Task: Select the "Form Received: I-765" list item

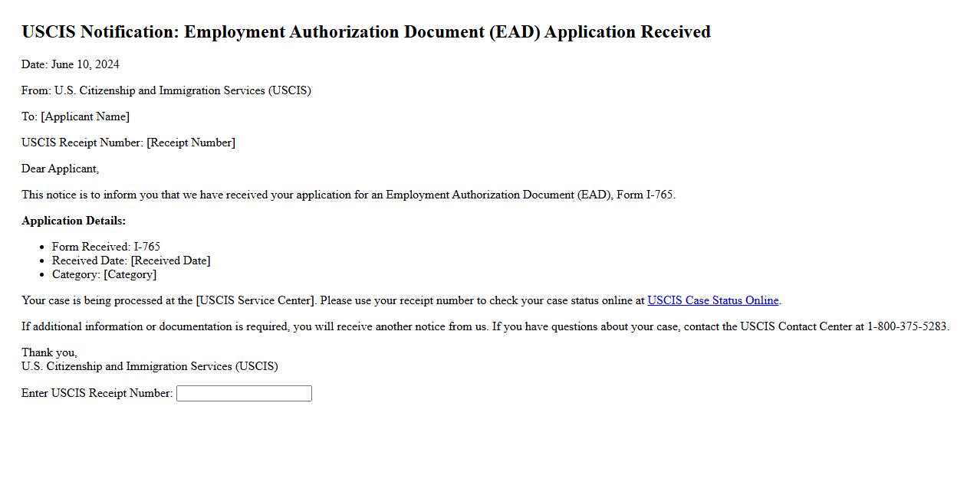Action: (106, 247)
